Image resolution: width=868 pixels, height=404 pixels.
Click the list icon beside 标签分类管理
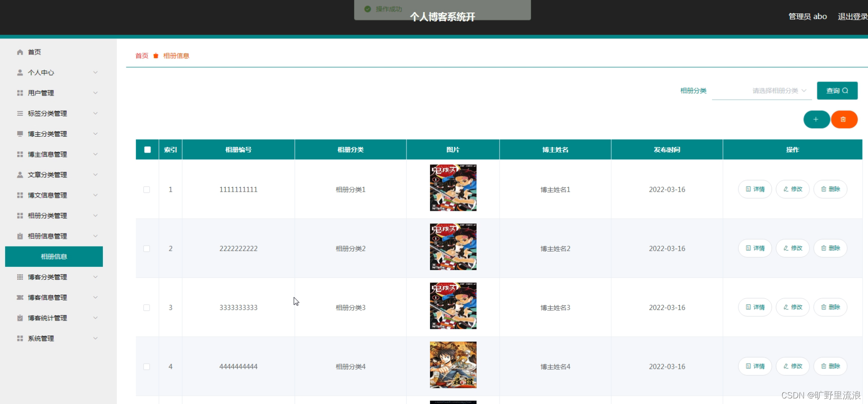click(x=20, y=114)
